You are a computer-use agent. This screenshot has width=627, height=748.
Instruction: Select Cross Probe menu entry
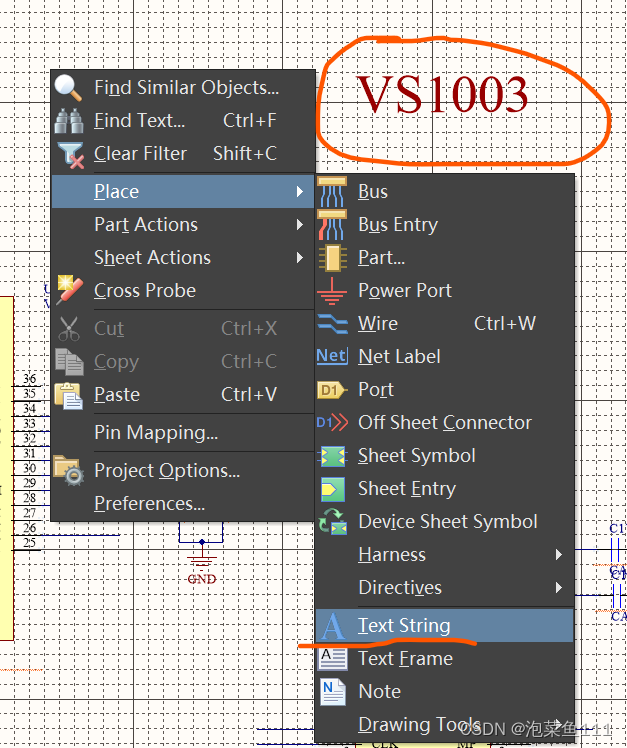(183, 291)
